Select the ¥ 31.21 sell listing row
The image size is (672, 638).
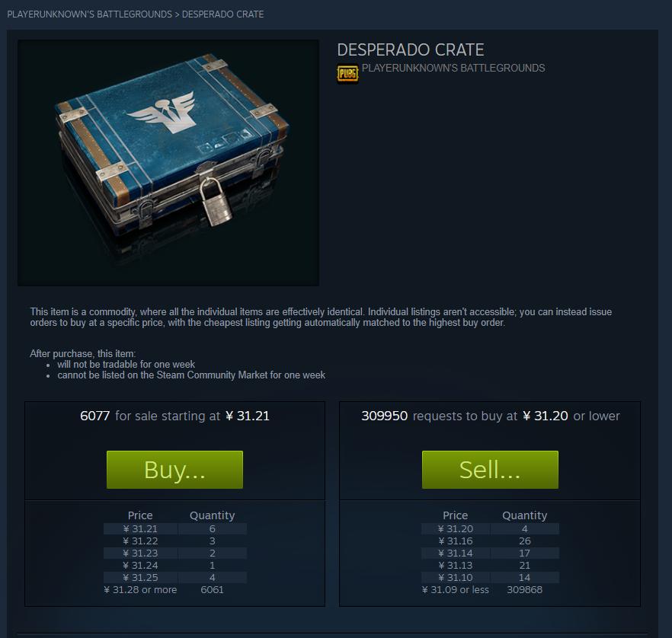[x=175, y=529]
